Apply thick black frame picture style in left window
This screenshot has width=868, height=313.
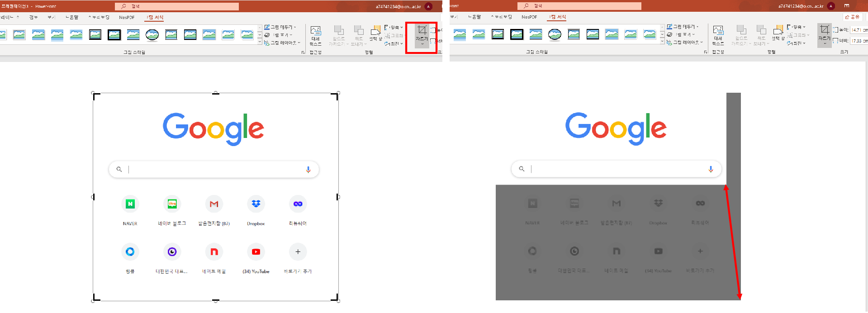click(114, 35)
